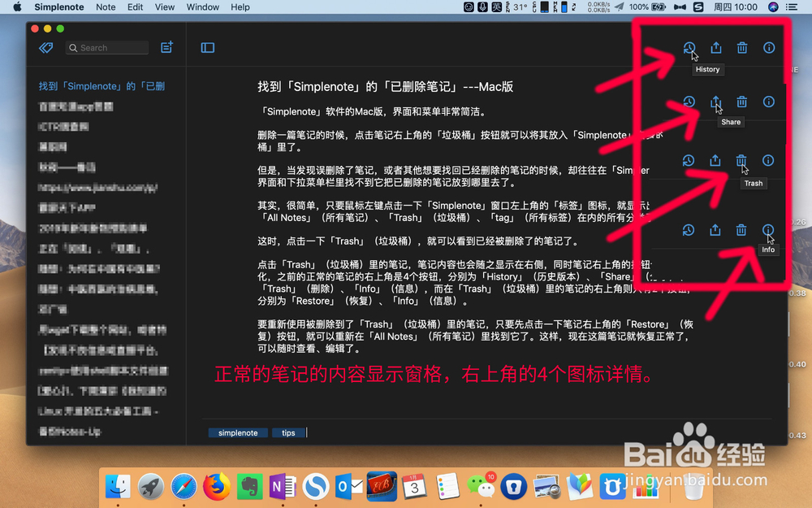The image size is (812, 508).
Task: Click the tips tag chip
Action: [x=288, y=433]
